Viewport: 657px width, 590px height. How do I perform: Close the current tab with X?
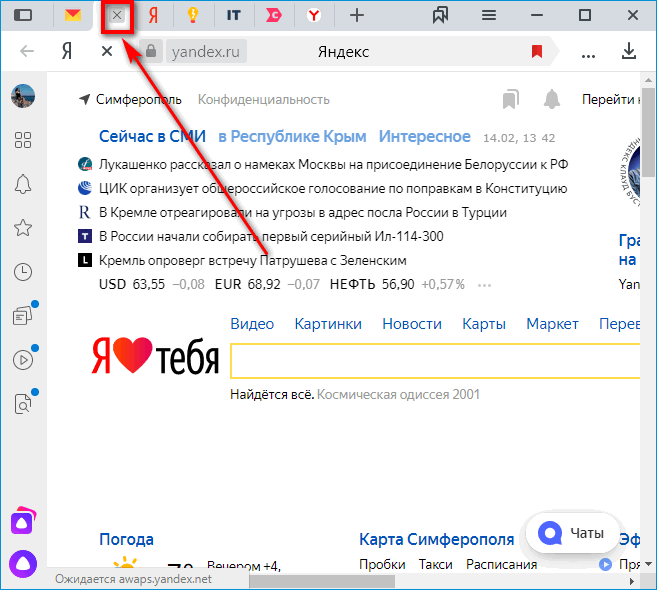(117, 16)
